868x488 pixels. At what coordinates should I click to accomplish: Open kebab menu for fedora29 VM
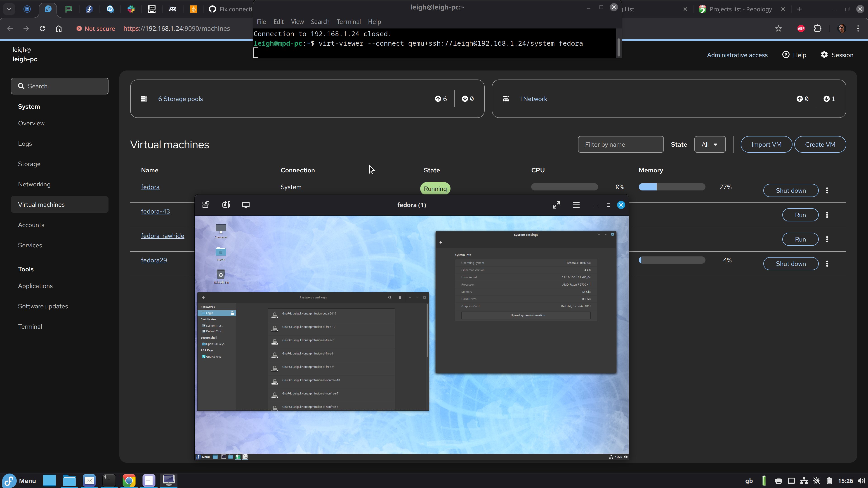point(827,264)
